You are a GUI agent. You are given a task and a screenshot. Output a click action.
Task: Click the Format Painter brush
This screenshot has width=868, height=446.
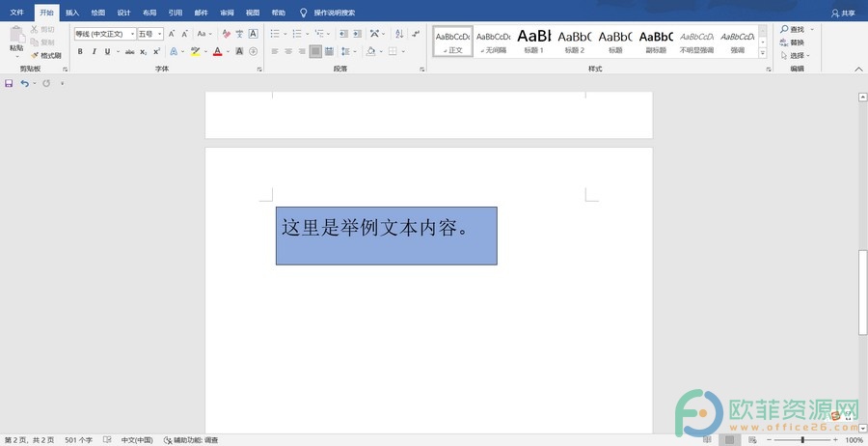tap(46, 55)
